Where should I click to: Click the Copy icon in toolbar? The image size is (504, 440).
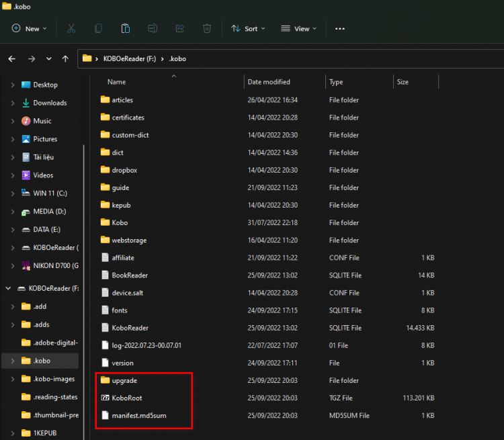point(98,29)
